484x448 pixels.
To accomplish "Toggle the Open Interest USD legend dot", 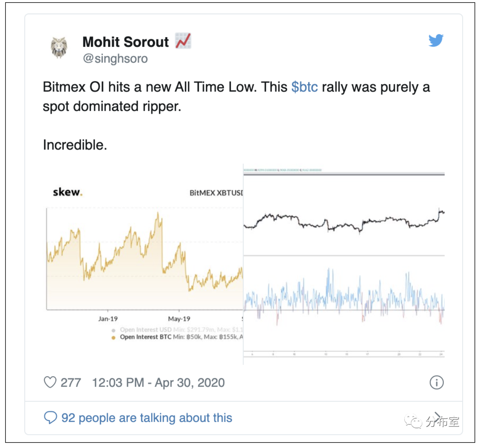I will [x=113, y=330].
